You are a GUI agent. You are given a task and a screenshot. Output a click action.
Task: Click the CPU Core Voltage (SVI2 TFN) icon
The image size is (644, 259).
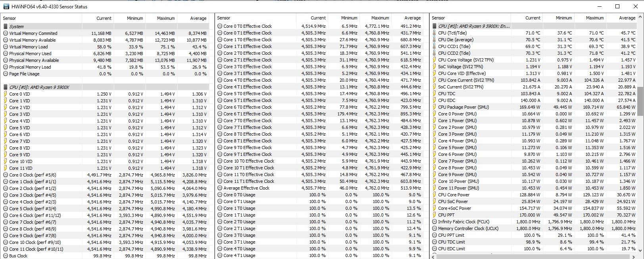click(x=434, y=60)
